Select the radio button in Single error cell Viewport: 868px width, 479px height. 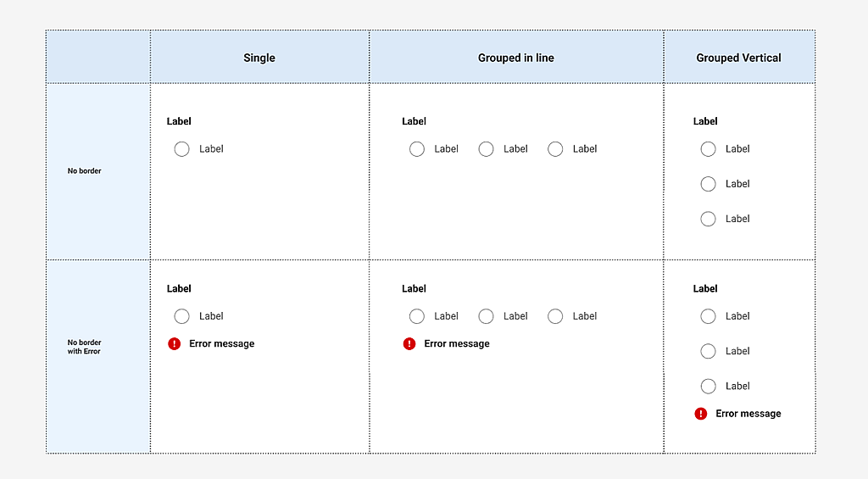(x=181, y=316)
